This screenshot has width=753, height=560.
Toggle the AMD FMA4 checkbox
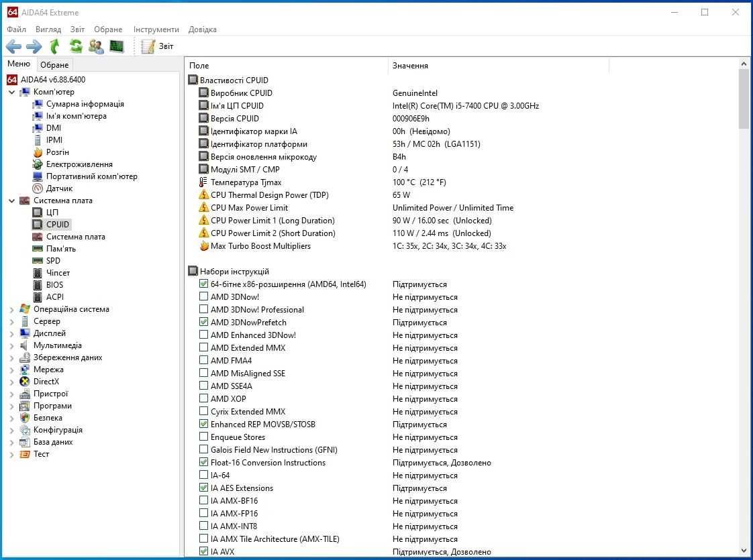tap(203, 360)
